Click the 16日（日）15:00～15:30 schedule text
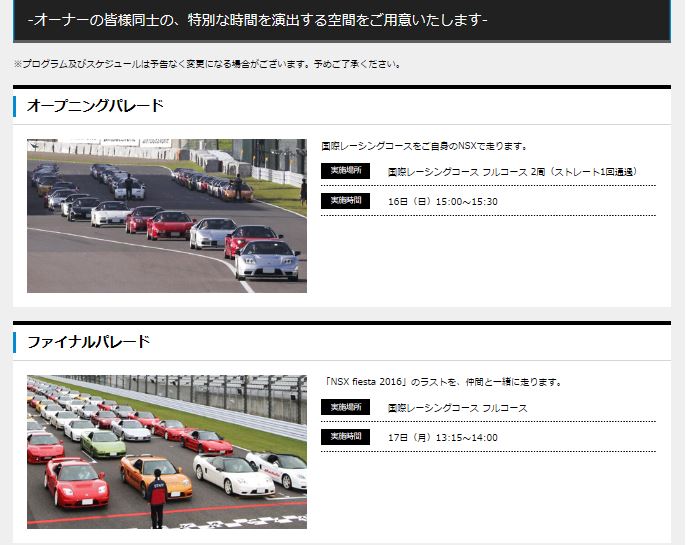 click(x=442, y=202)
